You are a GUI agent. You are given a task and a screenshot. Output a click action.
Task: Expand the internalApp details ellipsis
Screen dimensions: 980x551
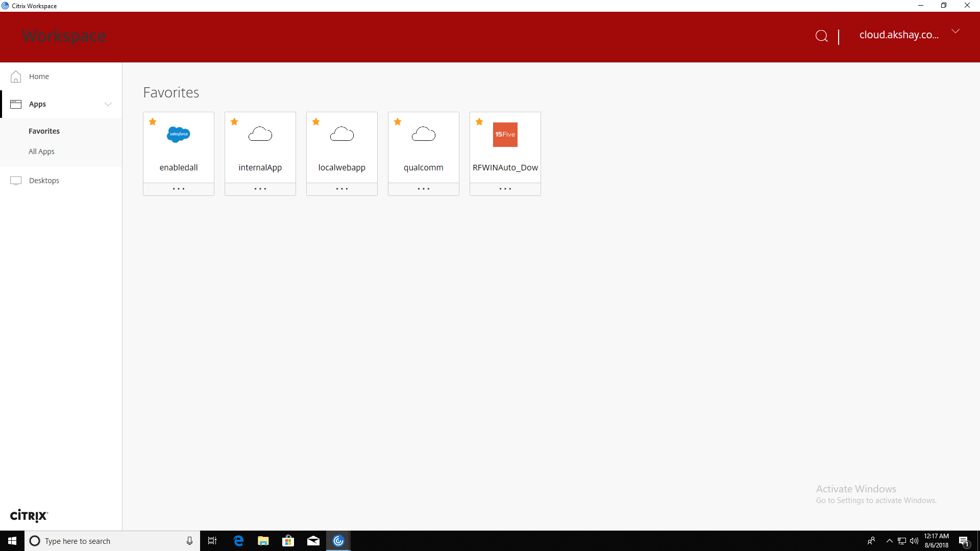(260, 189)
